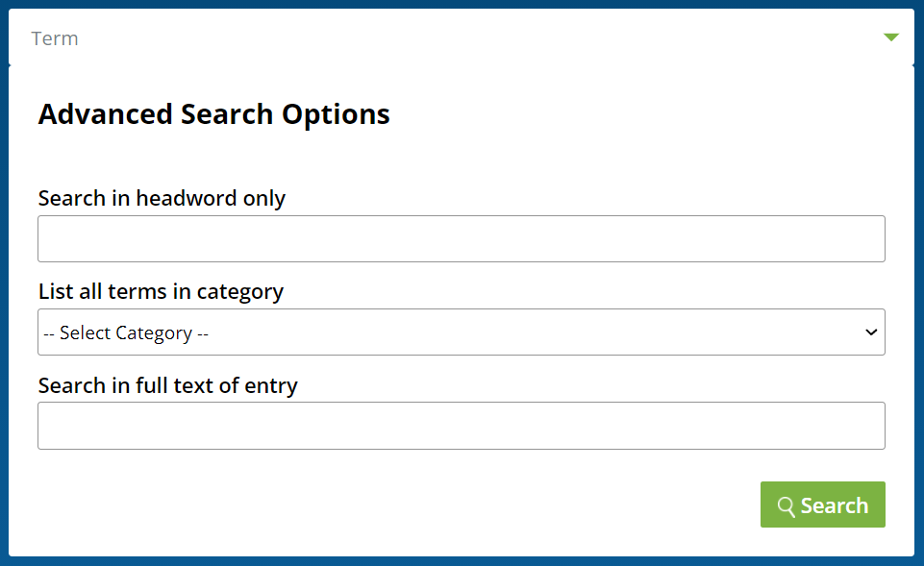
Task: Click the magnifying glass icon in Search button
Action: pyautogui.click(x=787, y=506)
